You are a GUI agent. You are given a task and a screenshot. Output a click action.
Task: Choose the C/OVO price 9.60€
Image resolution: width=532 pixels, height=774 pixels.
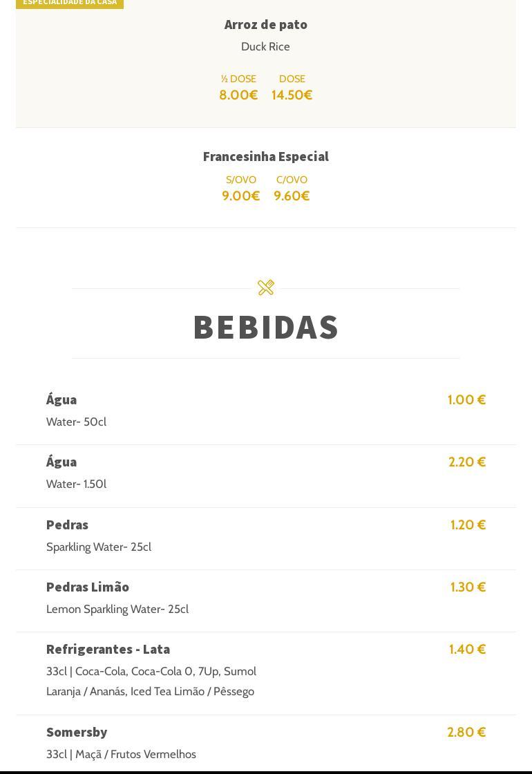pyautogui.click(x=292, y=196)
